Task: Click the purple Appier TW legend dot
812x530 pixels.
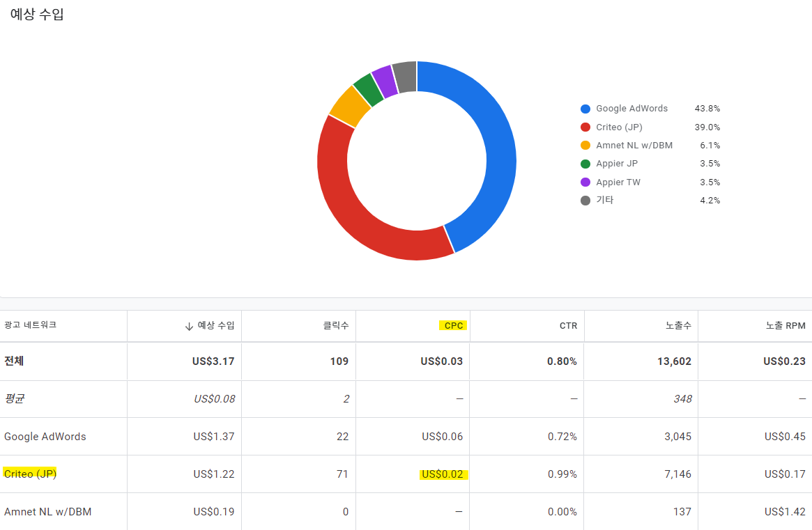Action: pos(585,182)
